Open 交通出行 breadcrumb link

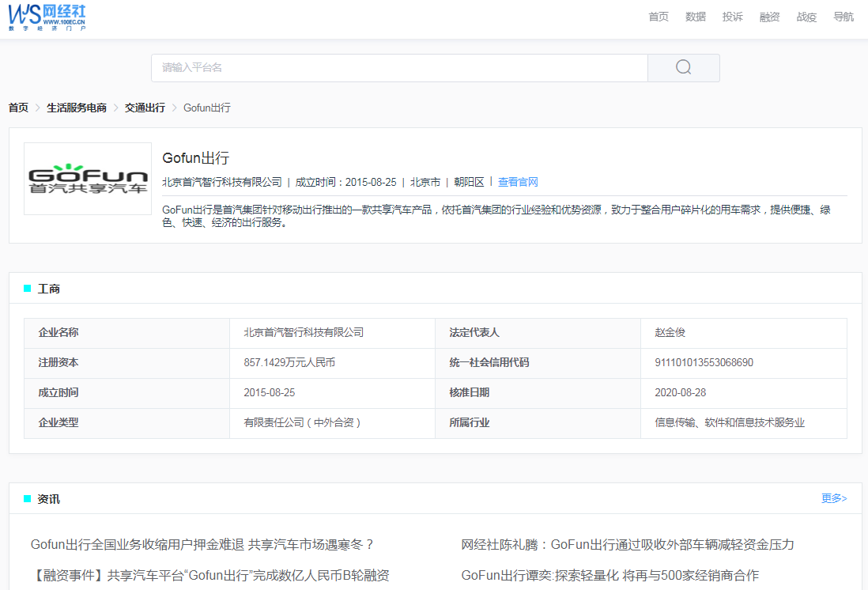(x=145, y=108)
